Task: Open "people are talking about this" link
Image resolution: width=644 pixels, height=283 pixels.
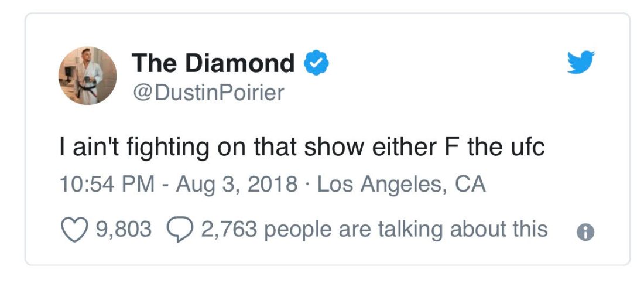Action: coord(405,229)
